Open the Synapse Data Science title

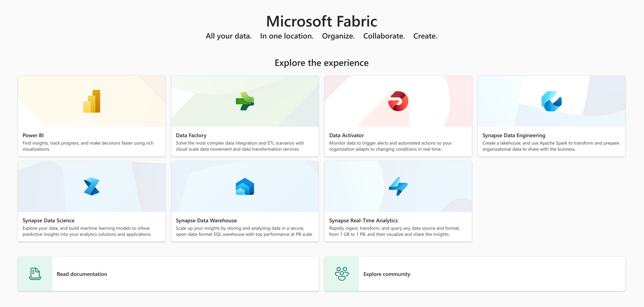(x=49, y=221)
